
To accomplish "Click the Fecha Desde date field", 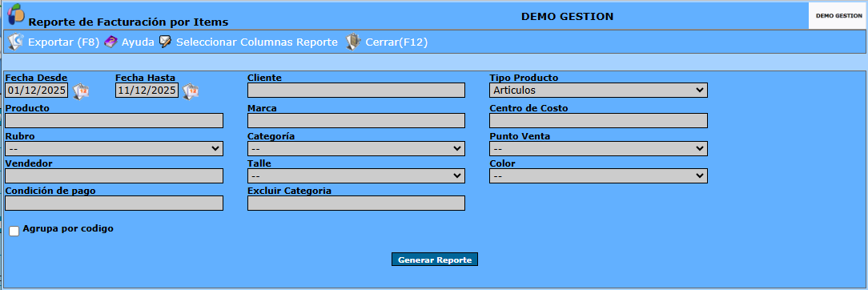I will [x=37, y=91].
